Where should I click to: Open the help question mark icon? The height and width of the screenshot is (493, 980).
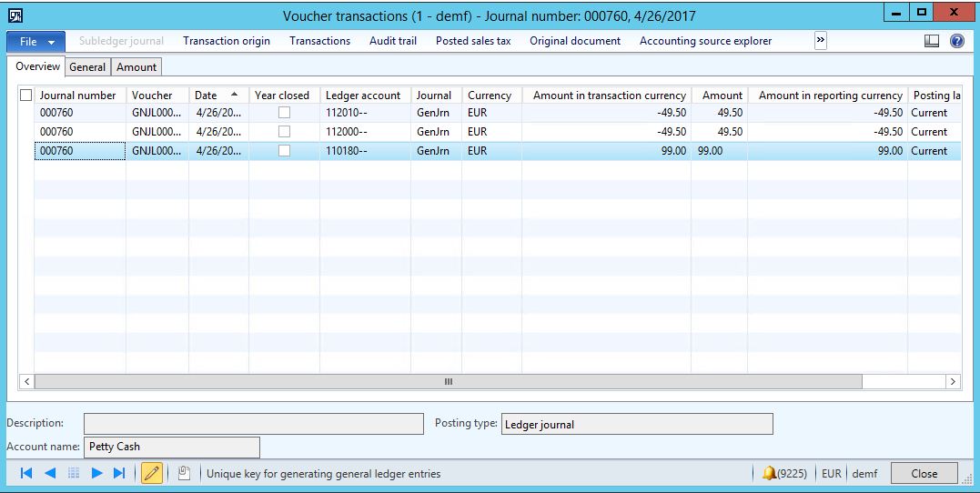(957, 41)
